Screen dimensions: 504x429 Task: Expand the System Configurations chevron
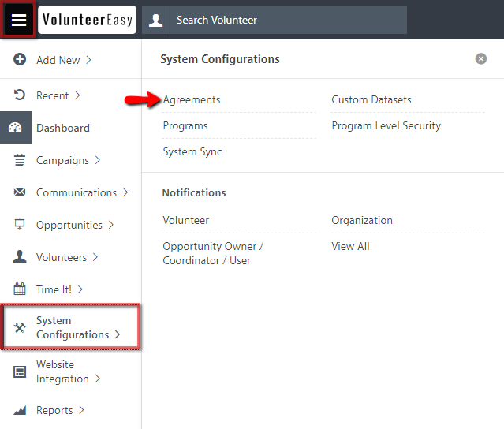[x=118, y=334]
